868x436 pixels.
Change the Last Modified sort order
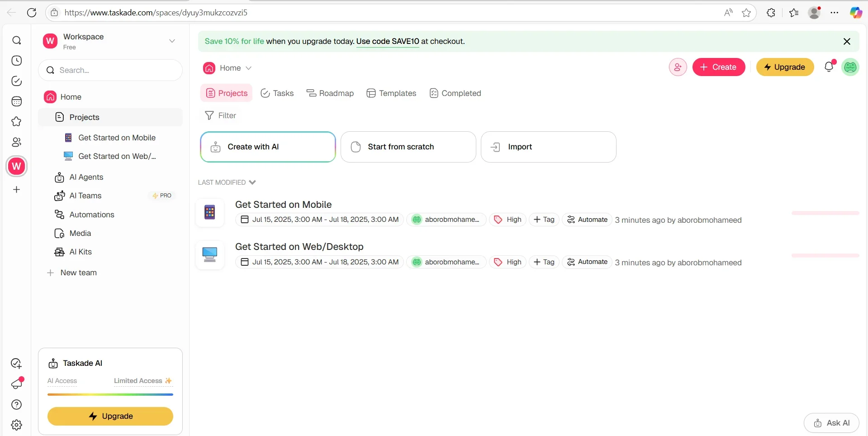point(227,182)
